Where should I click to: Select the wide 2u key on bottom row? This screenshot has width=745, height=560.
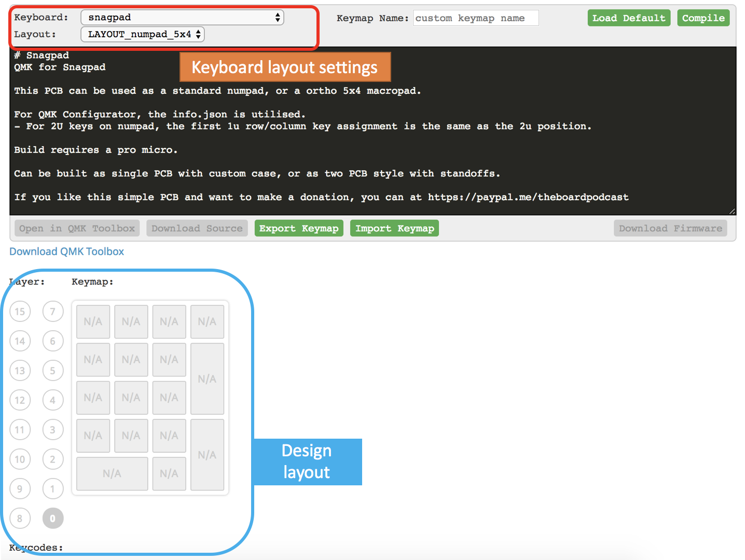(x=112, y=473)
